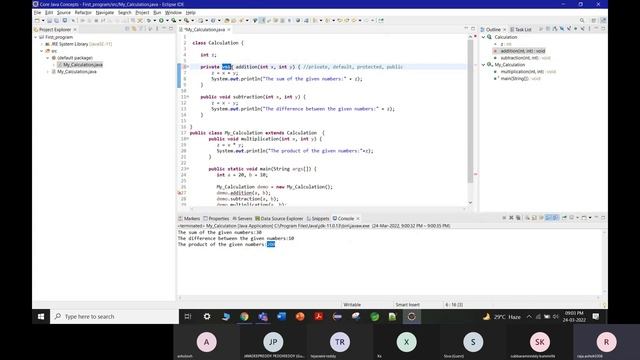Screen dimensions: 640x360
Task: Maximize the editor area
Action: [x=473, y=29]
